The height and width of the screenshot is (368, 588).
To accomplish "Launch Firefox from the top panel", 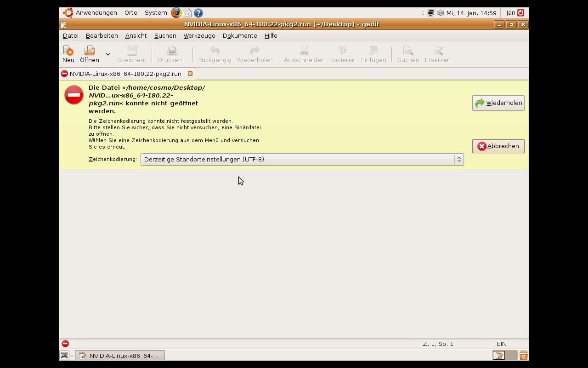I will pyautogui.click(x=176, y=13).
